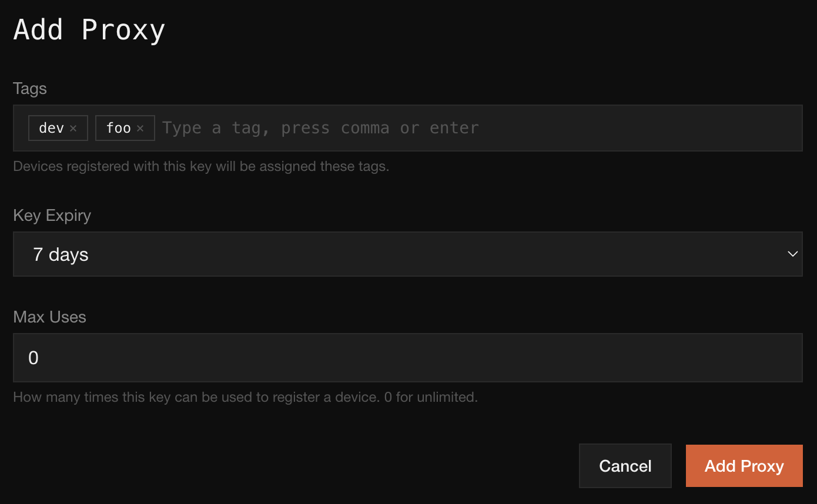This screenshot has width=817, height=504.
Task: Click the 0 value in Max Uses
Action: [x=34, y=358]
